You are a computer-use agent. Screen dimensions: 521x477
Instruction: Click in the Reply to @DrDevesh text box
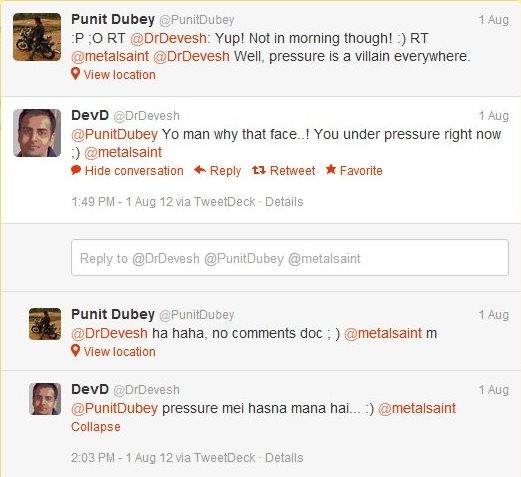tap(290, 258)
